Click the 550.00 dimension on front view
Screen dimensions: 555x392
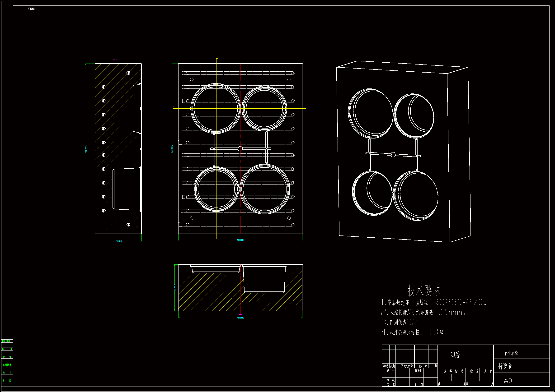click(172, 148)
